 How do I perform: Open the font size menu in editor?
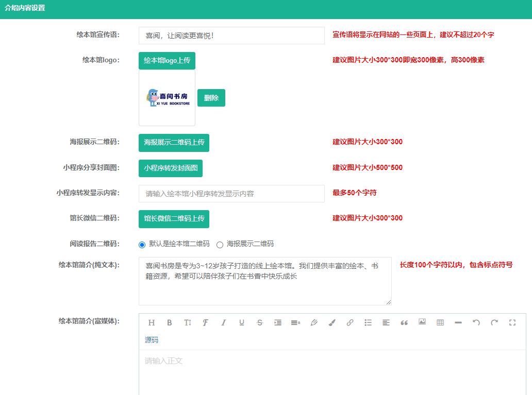(188, 323)
